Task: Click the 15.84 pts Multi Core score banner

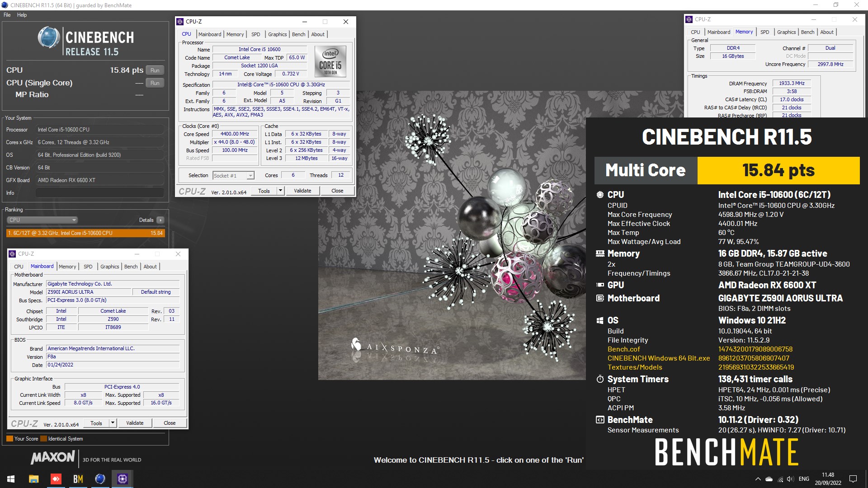Action: 778,170
